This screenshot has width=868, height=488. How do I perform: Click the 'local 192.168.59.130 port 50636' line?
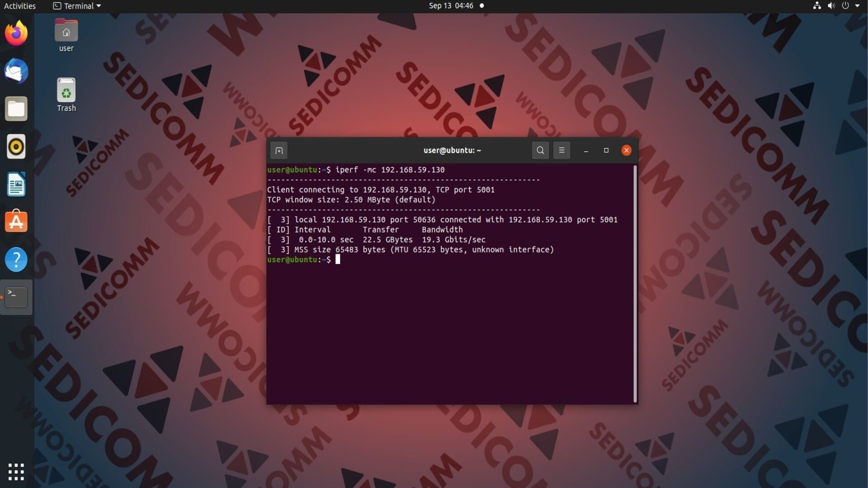[x=442, y=220]
